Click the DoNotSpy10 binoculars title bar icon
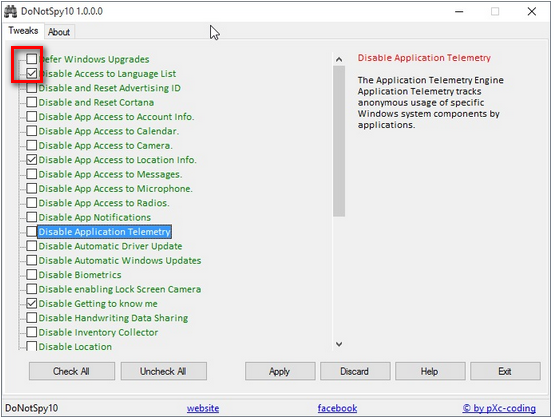This screenshot has width=554, height=418. click(x=10, y=11)
